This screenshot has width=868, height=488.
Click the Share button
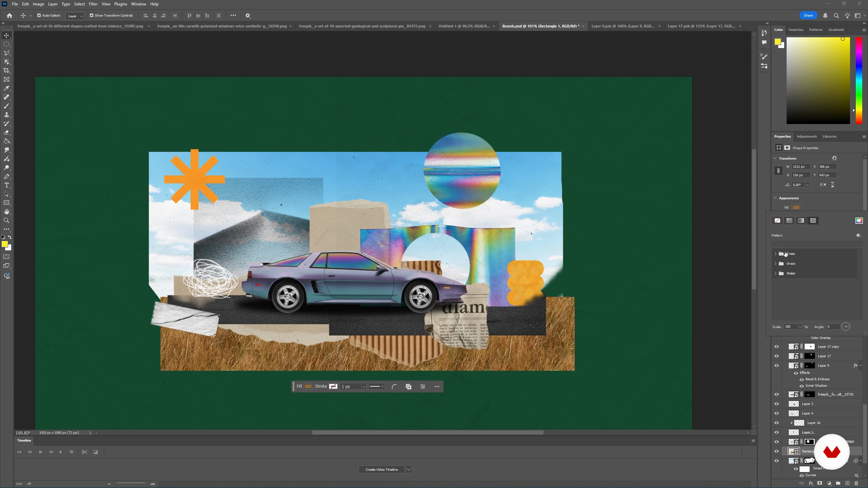(808, 16)
